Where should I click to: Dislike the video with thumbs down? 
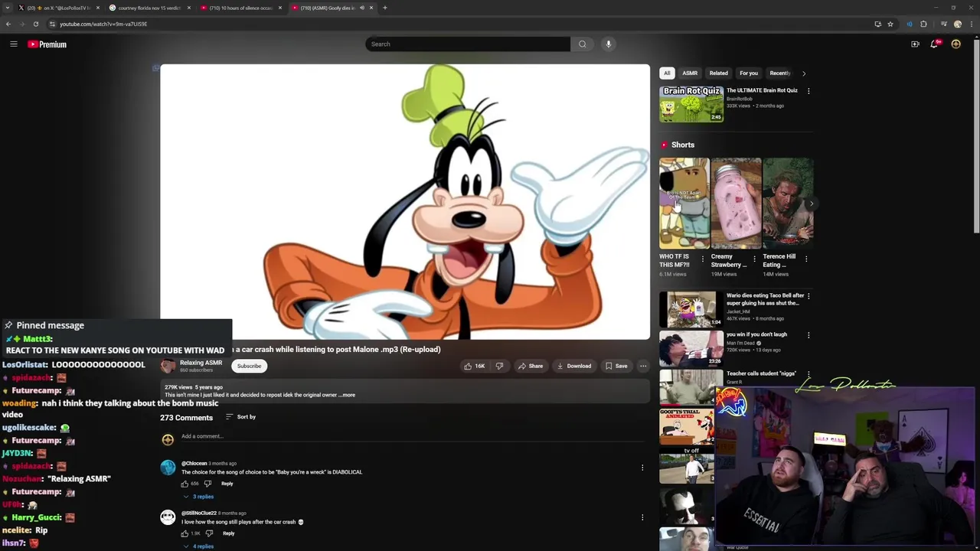[x=499, y=366]
